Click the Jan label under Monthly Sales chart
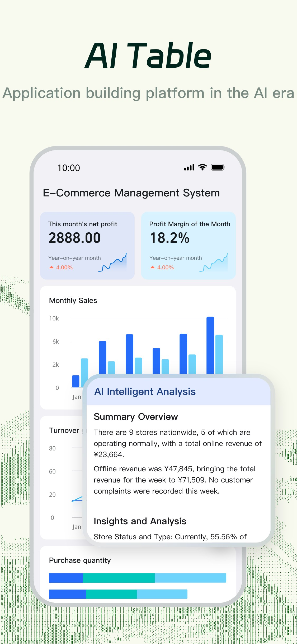 (77, 397)
